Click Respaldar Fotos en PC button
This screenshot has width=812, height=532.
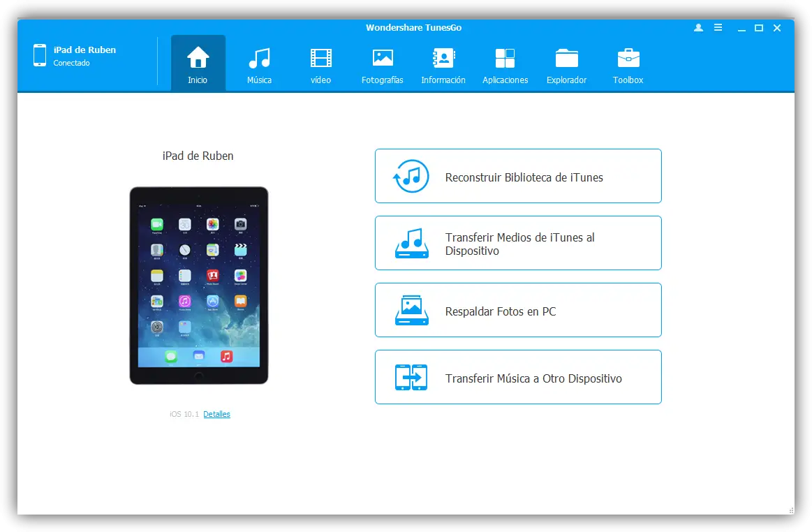(x=518, y=310)
